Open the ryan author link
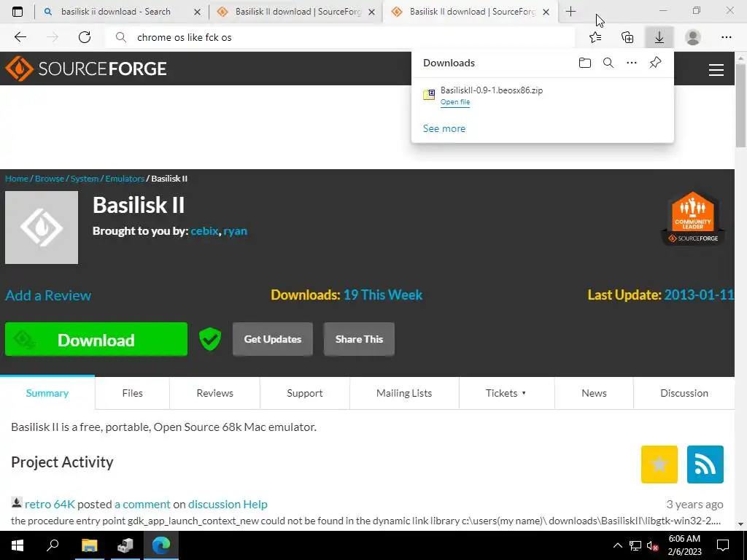The image size is (747, 560). [236, 231]
